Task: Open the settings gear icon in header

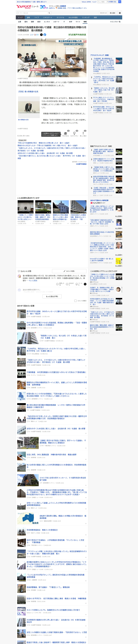Action: 120,13
